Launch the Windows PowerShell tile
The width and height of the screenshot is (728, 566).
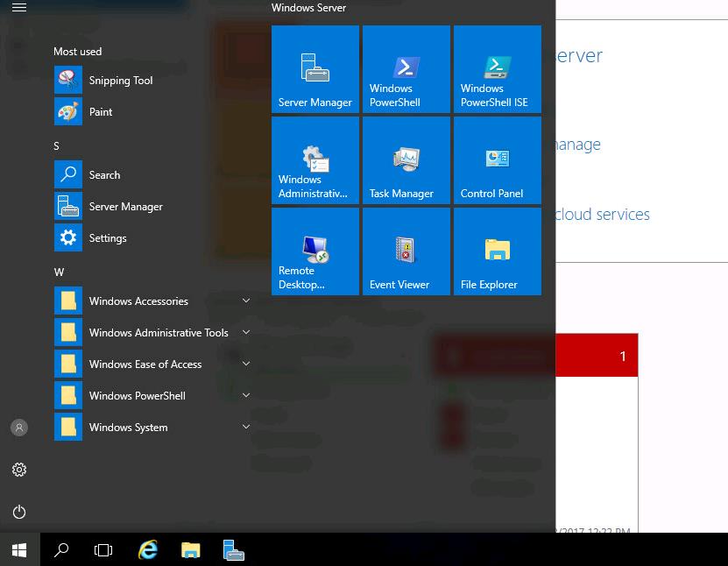[406, 69]
